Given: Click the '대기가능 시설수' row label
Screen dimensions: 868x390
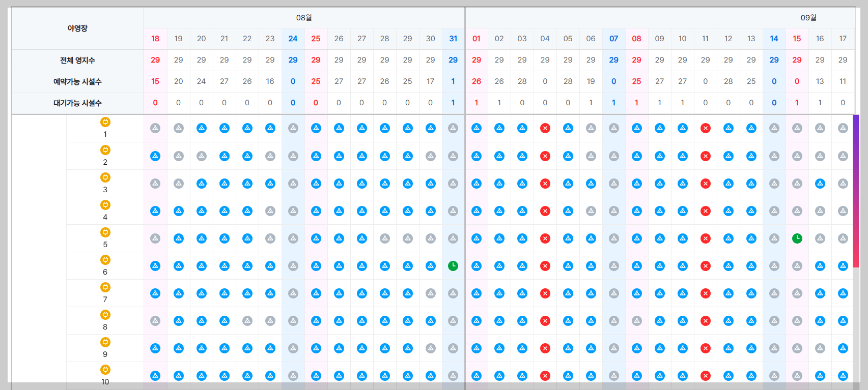Looking at the screenshot, I should click(77, 103).
